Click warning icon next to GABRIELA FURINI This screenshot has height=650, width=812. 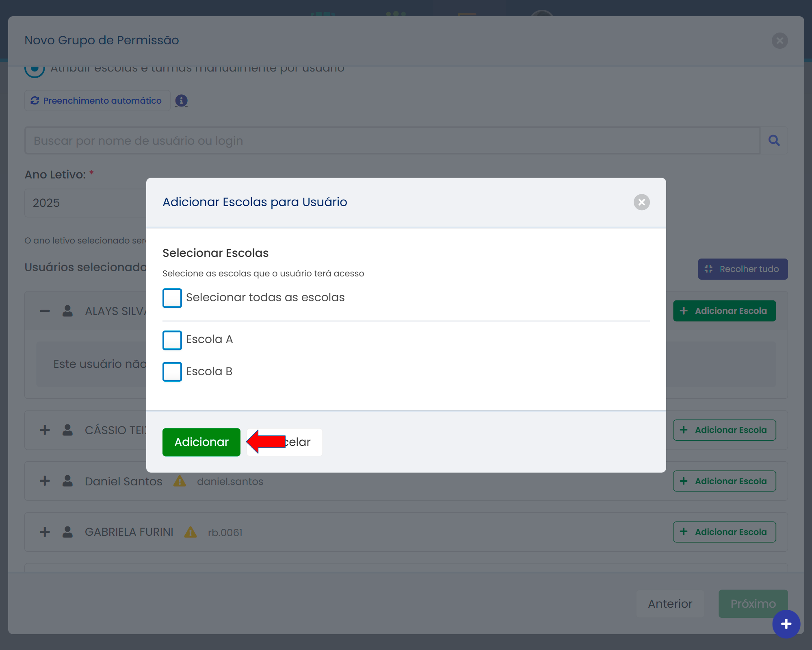[191, 532]
